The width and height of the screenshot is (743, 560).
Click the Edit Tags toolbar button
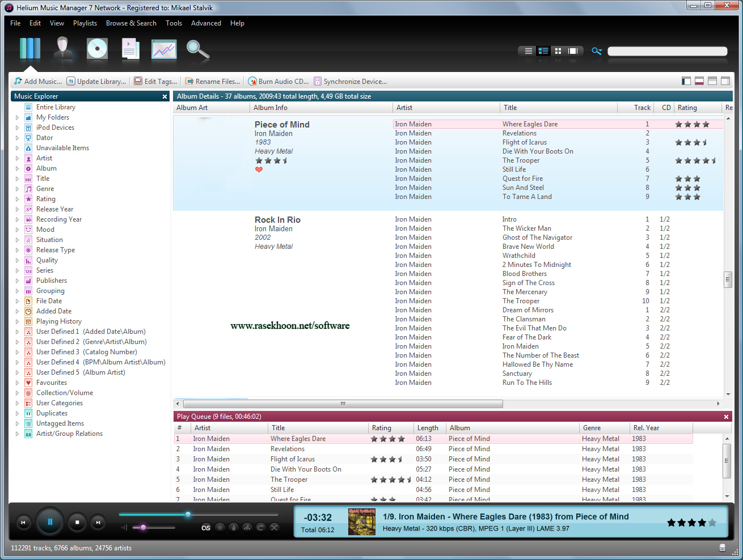tap(156, 81)
